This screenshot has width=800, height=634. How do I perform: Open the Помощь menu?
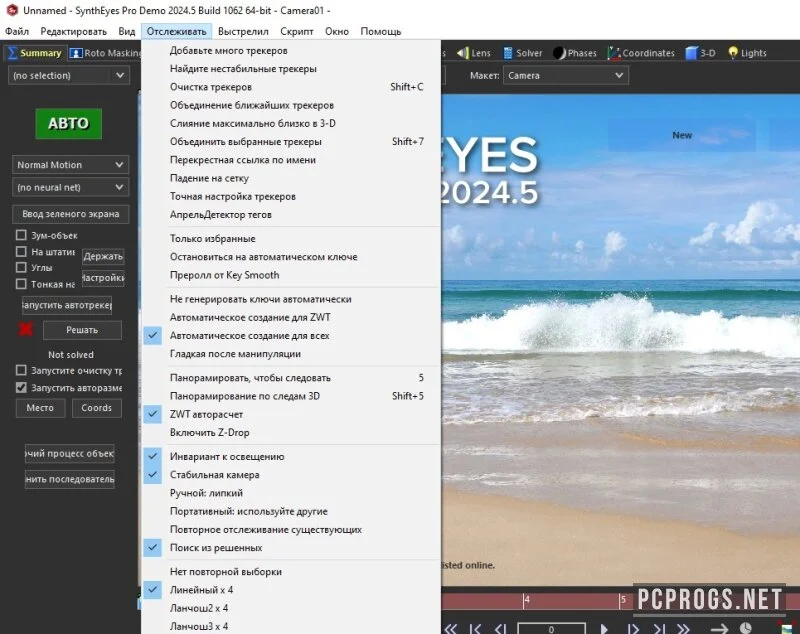click(381, 32)
